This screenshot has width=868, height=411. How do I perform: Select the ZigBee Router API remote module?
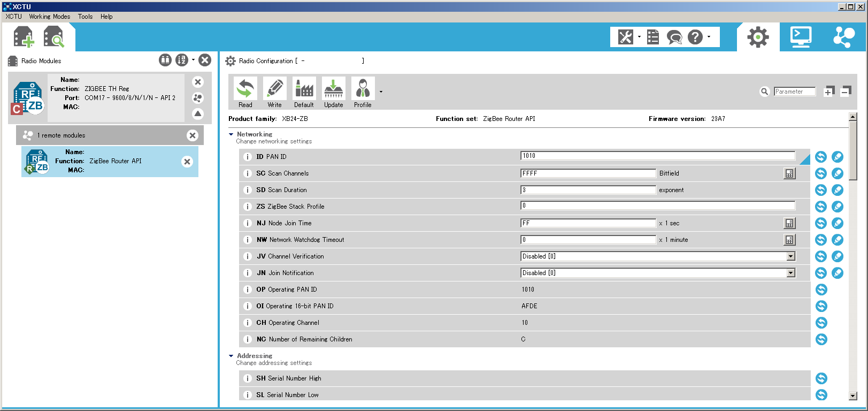[110, 162]
